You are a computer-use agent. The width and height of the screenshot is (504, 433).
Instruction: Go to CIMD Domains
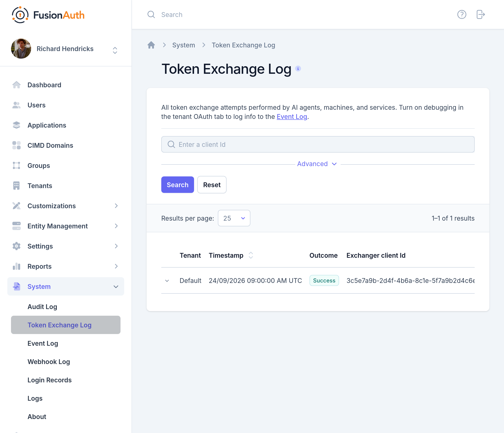[x=66, y=145]
